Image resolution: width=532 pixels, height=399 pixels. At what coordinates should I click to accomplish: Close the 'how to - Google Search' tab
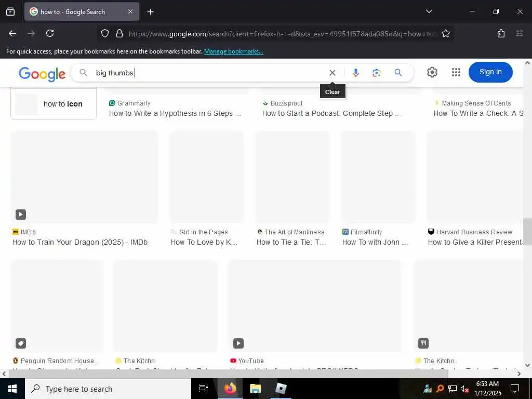coord(130,11)
